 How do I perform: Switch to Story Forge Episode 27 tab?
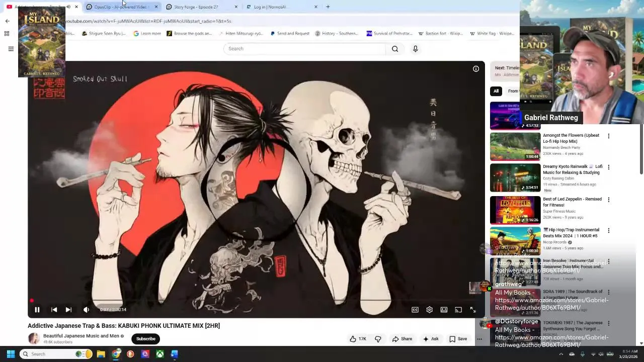click(x=196, y=7)
